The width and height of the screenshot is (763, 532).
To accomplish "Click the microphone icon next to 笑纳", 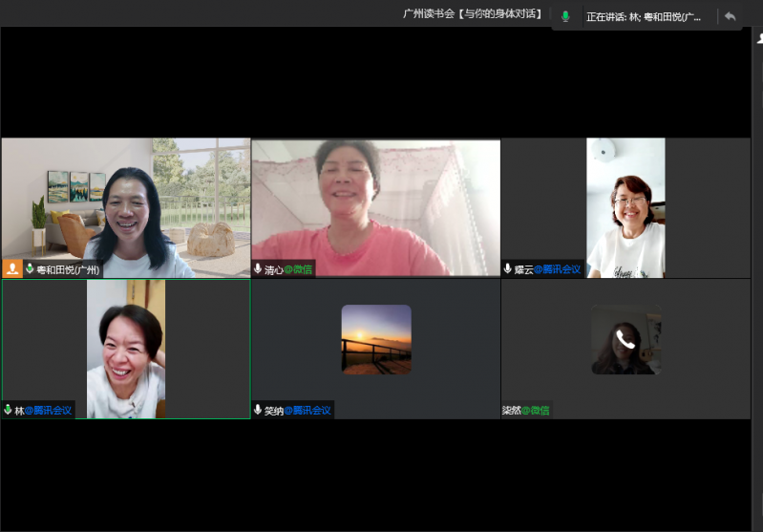I will (258, 410).
